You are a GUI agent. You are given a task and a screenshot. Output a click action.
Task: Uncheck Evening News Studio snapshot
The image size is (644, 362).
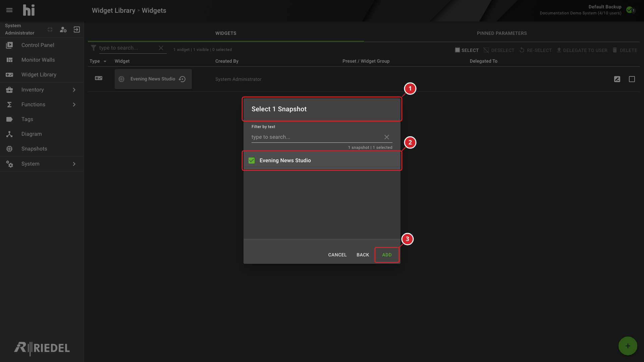pos(252,161)
